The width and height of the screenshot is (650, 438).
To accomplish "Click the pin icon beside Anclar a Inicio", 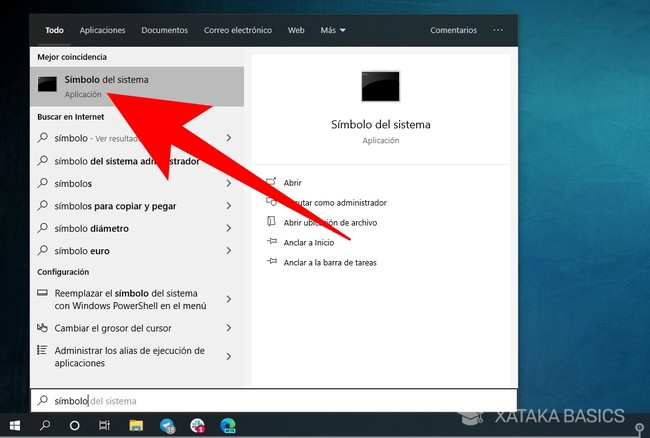I will [x=272, y=241].
